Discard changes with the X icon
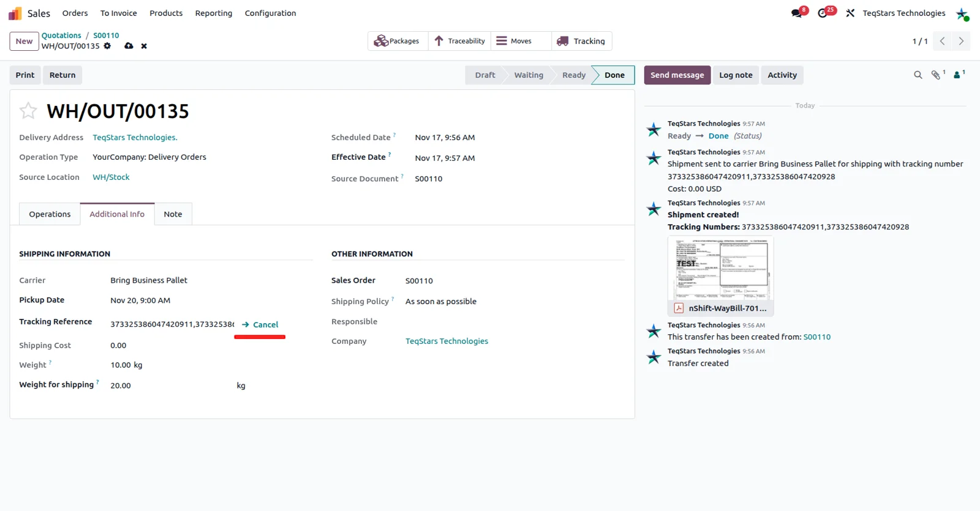The height and width of the screenshot is (511, 980). click(144, 46)
